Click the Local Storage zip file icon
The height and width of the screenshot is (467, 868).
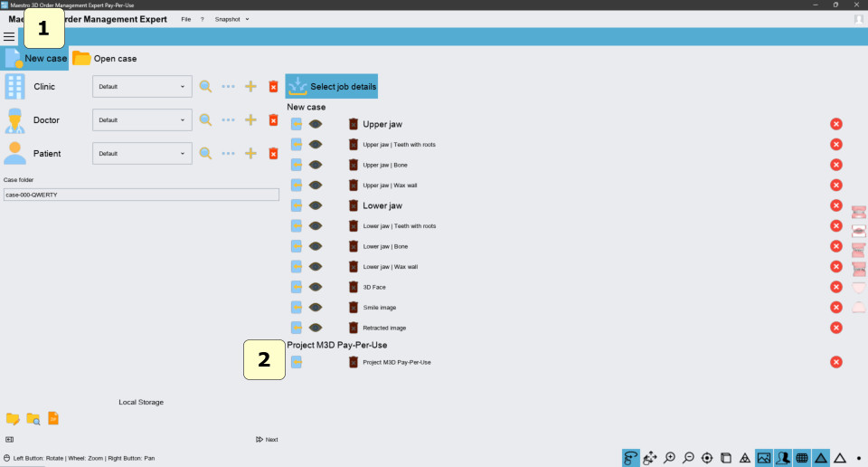click(53, 418)
